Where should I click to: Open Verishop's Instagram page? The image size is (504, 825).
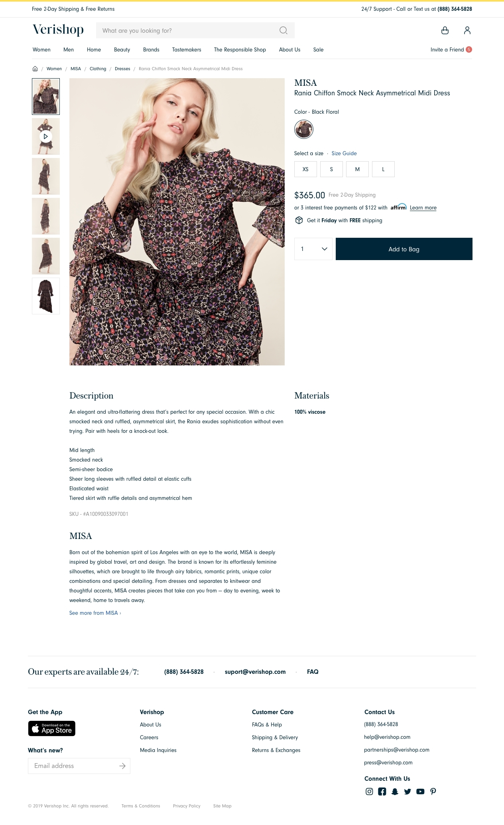click(x=369, y=791)
